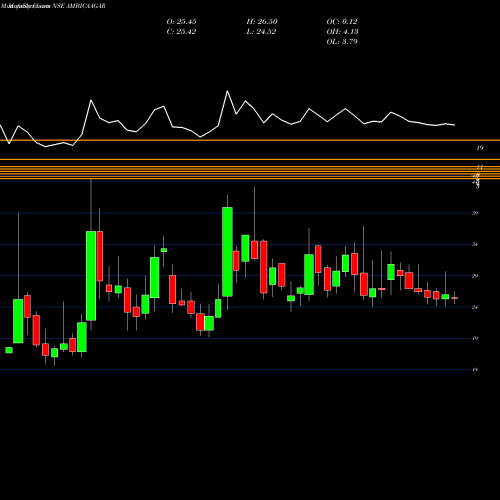The width and height of the screenshot is (500, 500).
Task: Click the high value H: 26.50
Action: pos(262,22)
